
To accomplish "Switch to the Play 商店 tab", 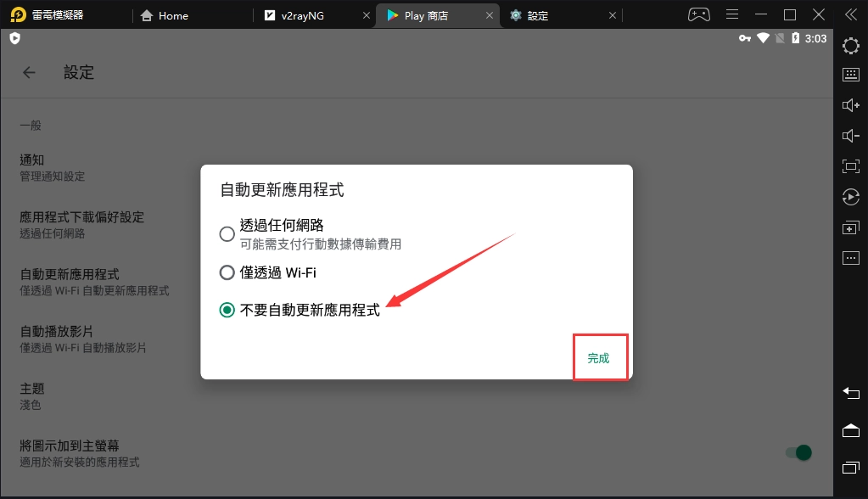I will pos(418,15).
